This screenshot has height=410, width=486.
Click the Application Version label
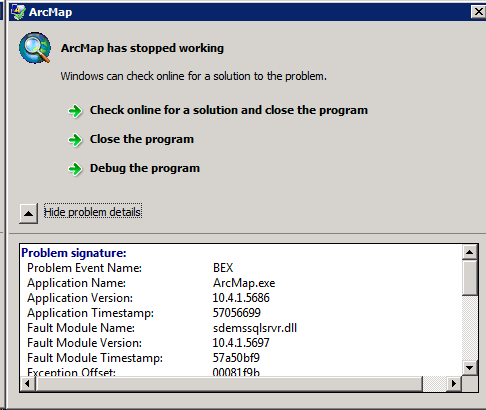(80, 298)
